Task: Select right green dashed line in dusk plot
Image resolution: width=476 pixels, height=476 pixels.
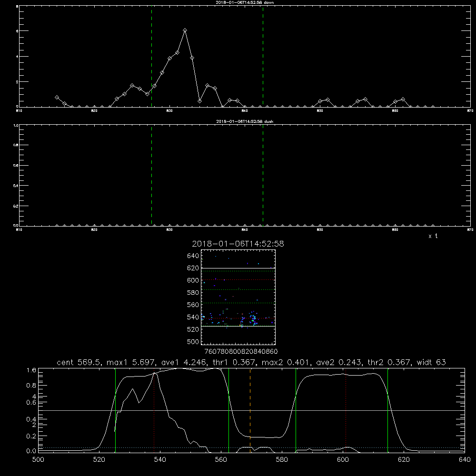Action: 263,175
